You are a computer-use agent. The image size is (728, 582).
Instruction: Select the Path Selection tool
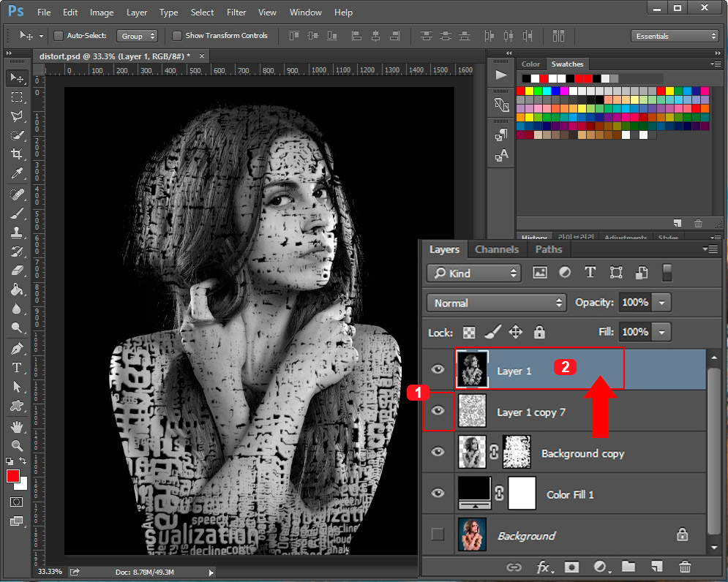pyautogui.click(x=17, y=386)
